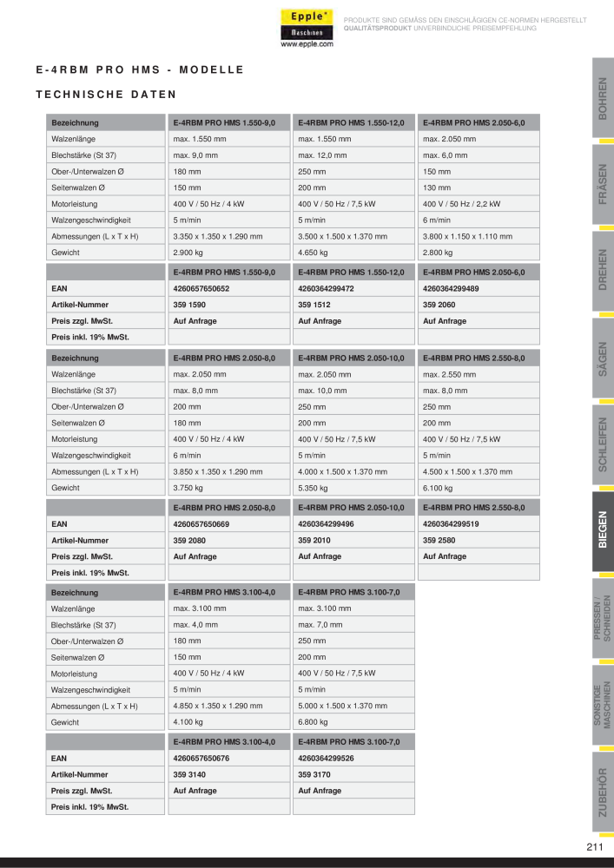The width and height of the screenshot is (614, 868).
Task: Click EAN value 4260657650676
Action: pos(201,759)
